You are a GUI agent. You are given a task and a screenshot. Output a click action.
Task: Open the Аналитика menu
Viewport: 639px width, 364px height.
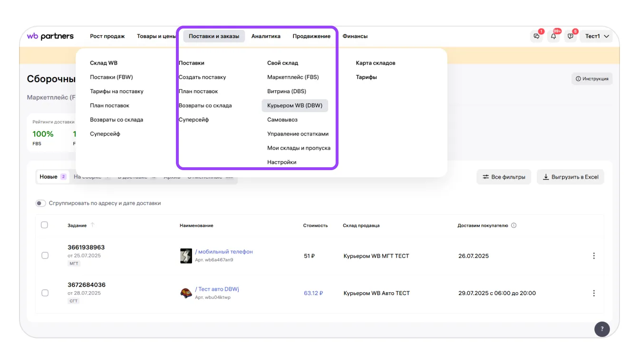(266, 36)
